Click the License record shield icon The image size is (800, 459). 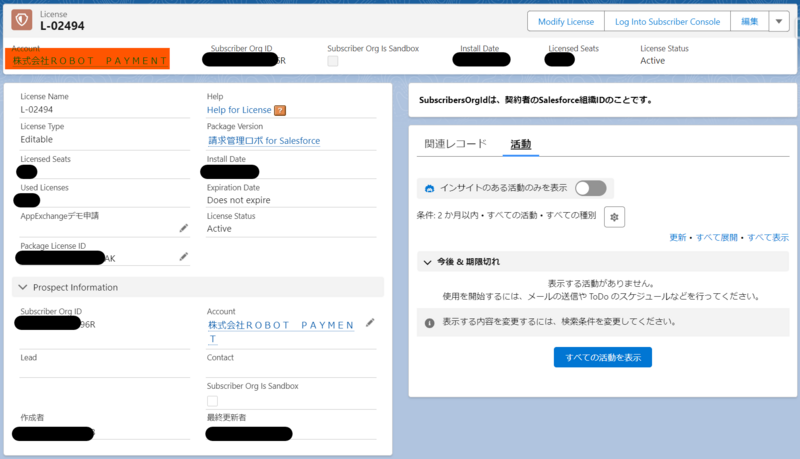coord(21,20)
